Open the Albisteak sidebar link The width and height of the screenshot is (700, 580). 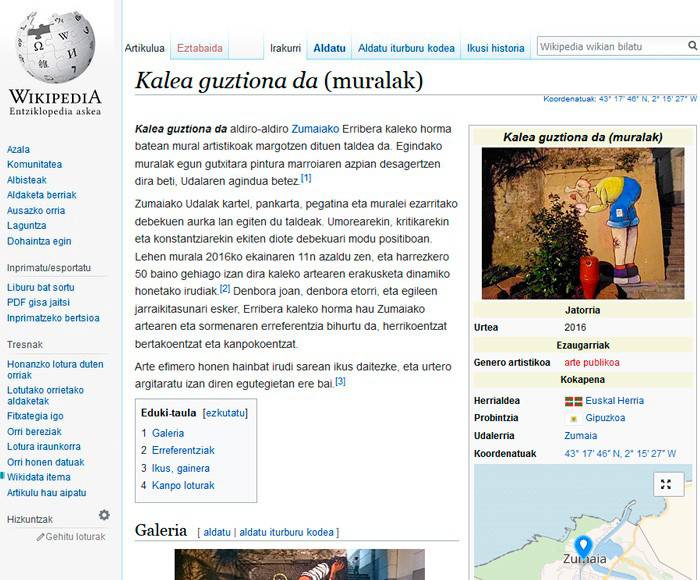click(x=27, y=180)
